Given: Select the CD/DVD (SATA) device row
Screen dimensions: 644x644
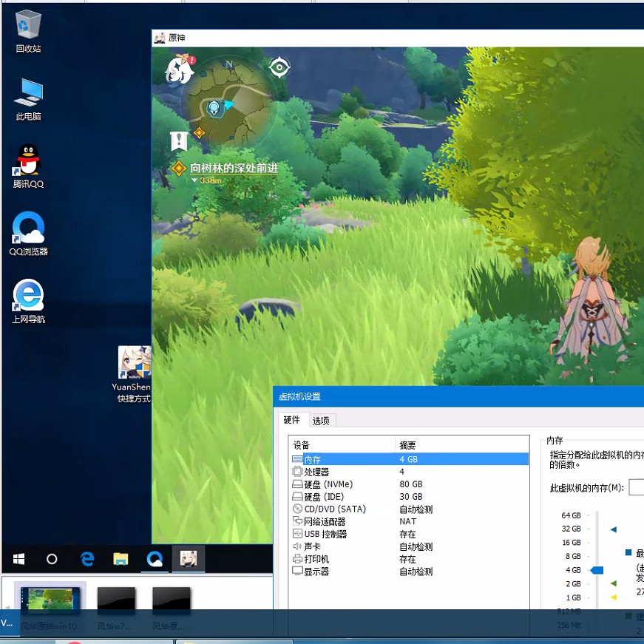Looking at the screenshot, I should (410, 509).
